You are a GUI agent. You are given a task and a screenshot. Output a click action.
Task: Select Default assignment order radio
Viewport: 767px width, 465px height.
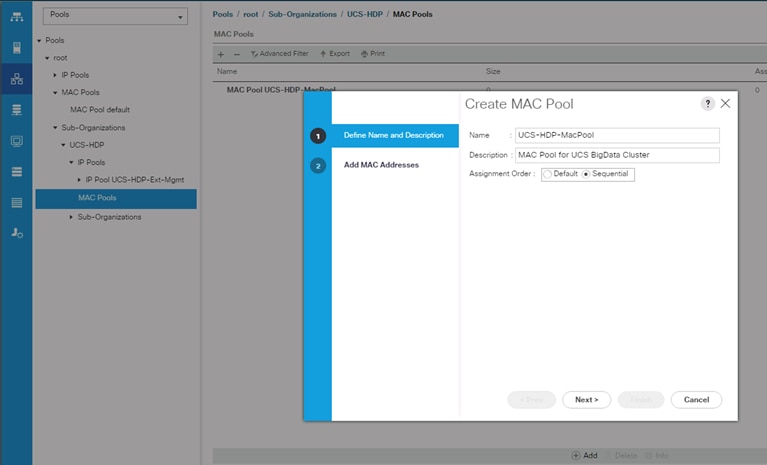[548, 174]
